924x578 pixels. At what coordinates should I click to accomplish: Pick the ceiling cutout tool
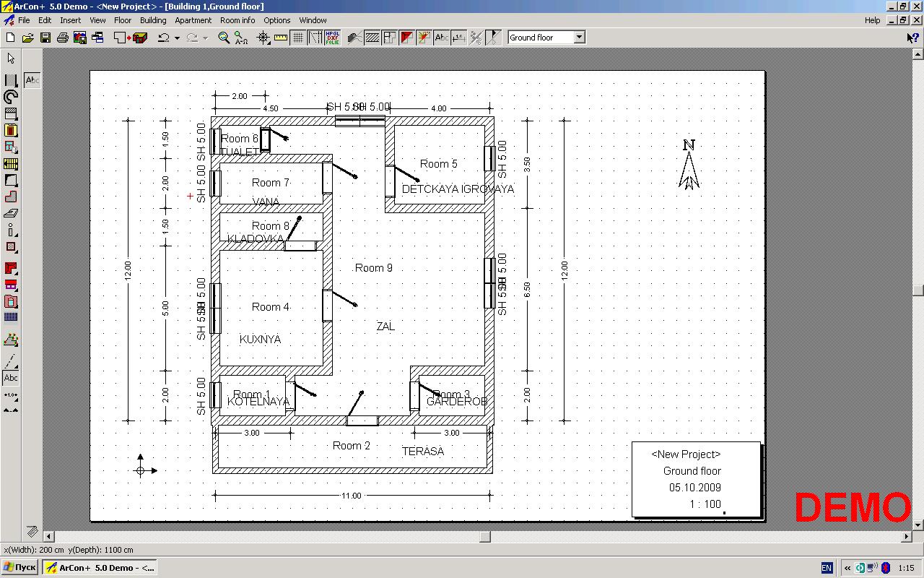11,180
